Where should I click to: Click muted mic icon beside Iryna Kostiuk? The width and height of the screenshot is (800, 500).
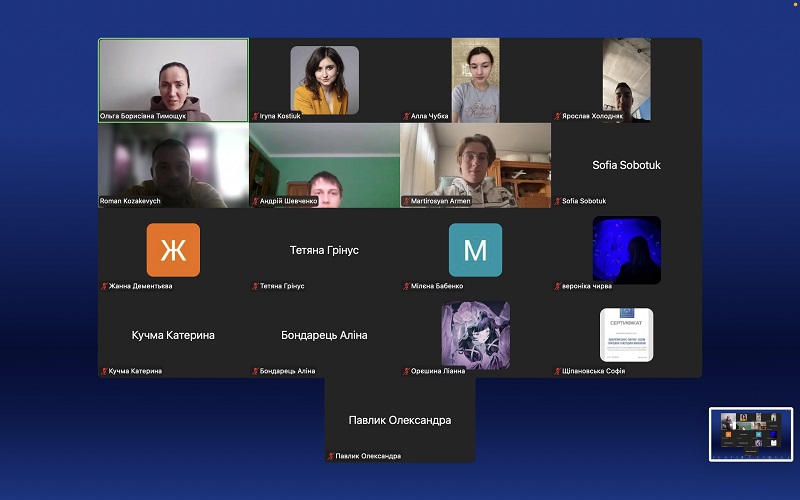pyautogui.click(x=256, y=116)
